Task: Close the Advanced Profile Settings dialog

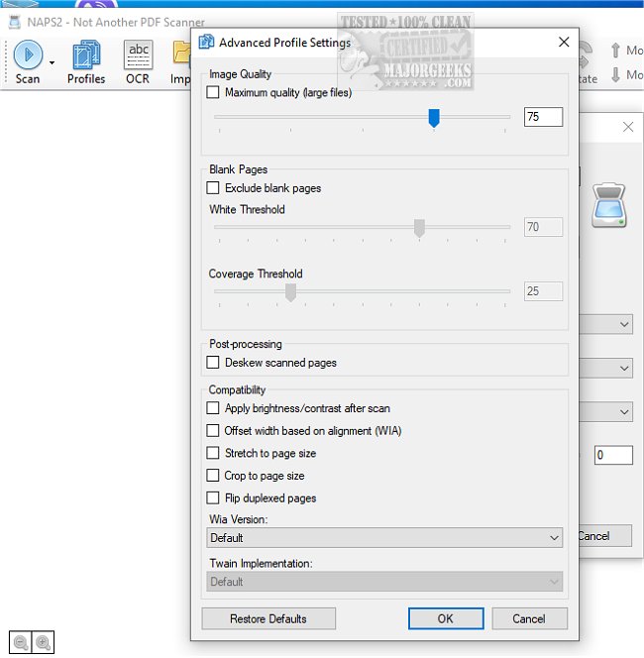Action: [564, 42]
